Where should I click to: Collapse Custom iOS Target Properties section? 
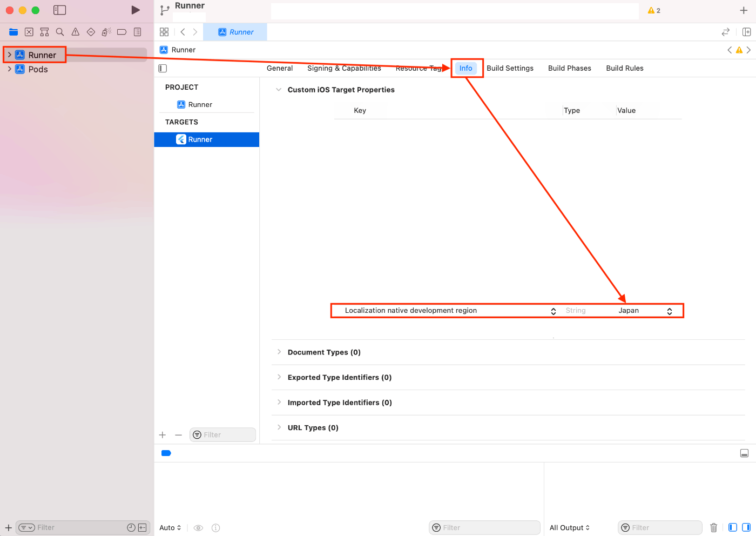click(x=279, y=90)
